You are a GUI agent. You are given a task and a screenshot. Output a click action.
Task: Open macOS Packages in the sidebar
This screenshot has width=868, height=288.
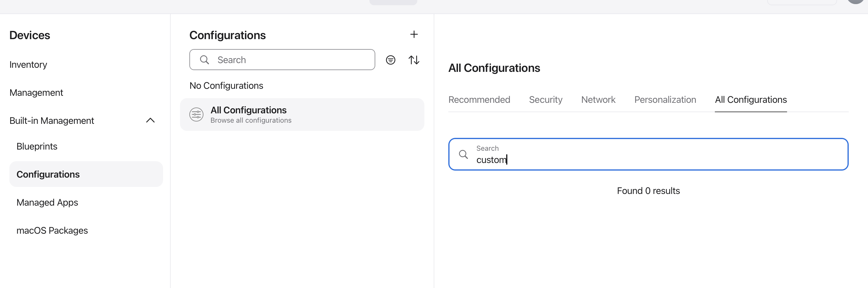click(52, 230)
